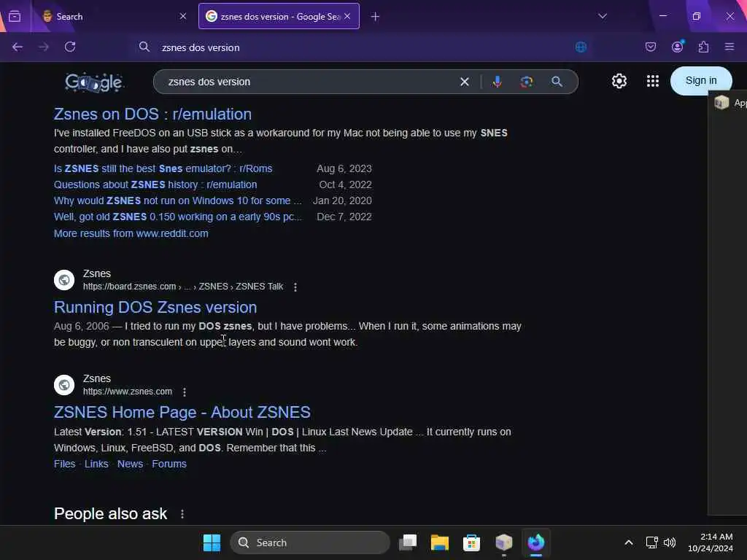Open the Windows Start menu
Screen dimensions: 747x560
tap(212, 542)
